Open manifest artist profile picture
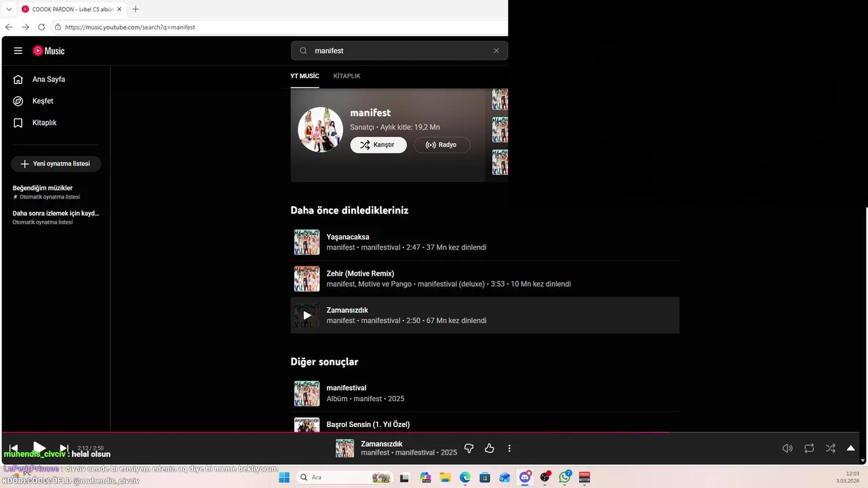Screen dimensions: 868x488 click(x=320, y=129)
